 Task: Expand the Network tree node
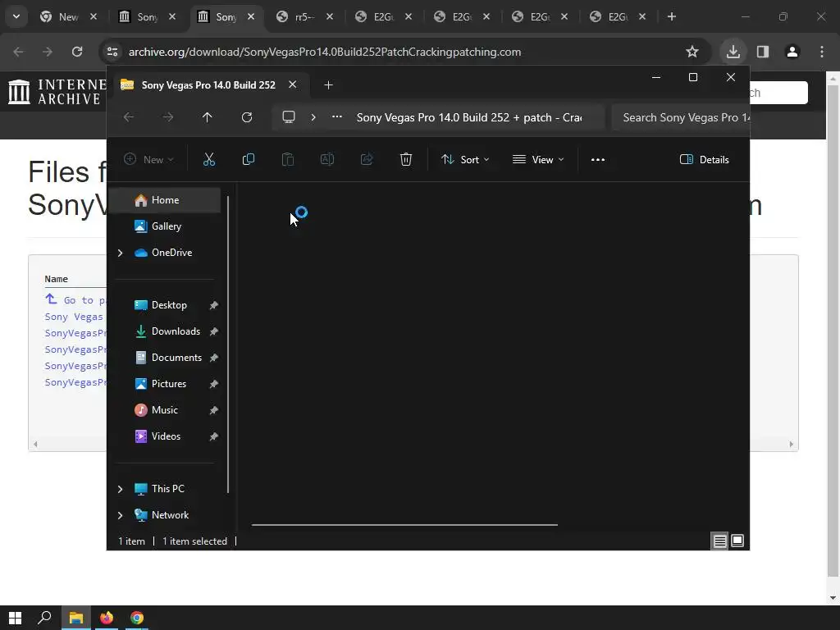pyautogui.click(x=120, y=515)
